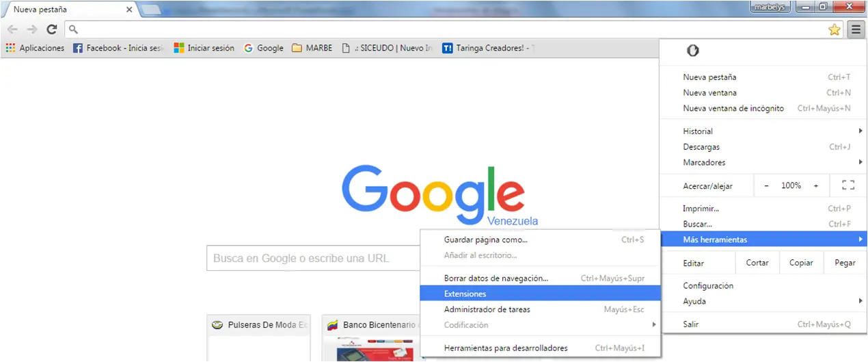The height and width of the screenshot is (362, 868).
Task: Click the back navigation arrow
Action: point(12,29)
